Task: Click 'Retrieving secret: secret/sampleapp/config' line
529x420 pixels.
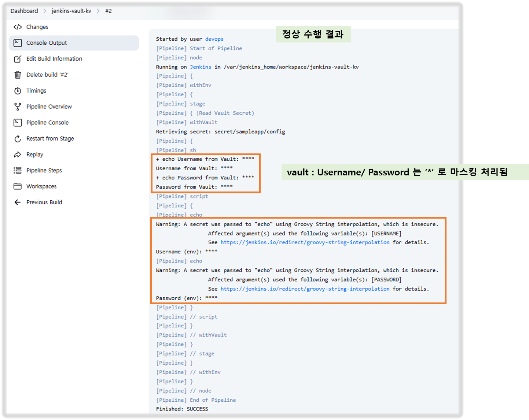Action: click(x=221, y=132)
